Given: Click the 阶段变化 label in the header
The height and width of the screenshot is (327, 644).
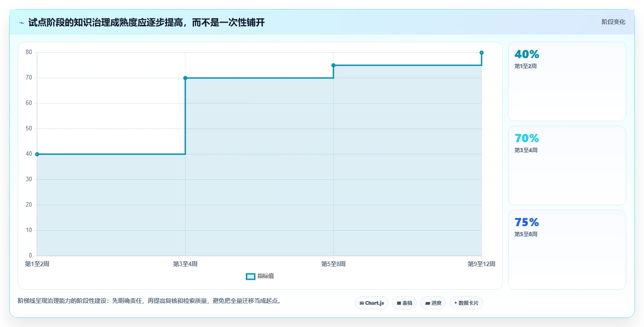Looking at the screenshot, I should click(614, 22).
